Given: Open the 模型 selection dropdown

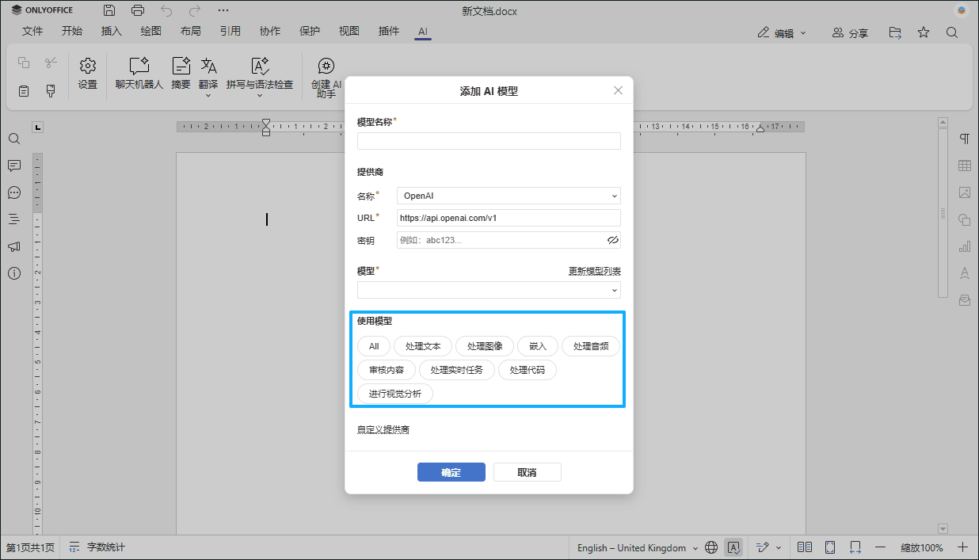Looking at the screenshot, I should [x=488, y=290].
